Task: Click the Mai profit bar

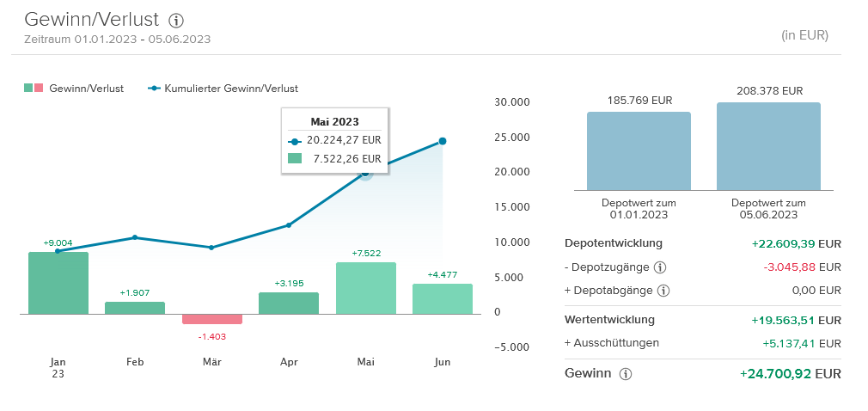Action: click(365, 288)
